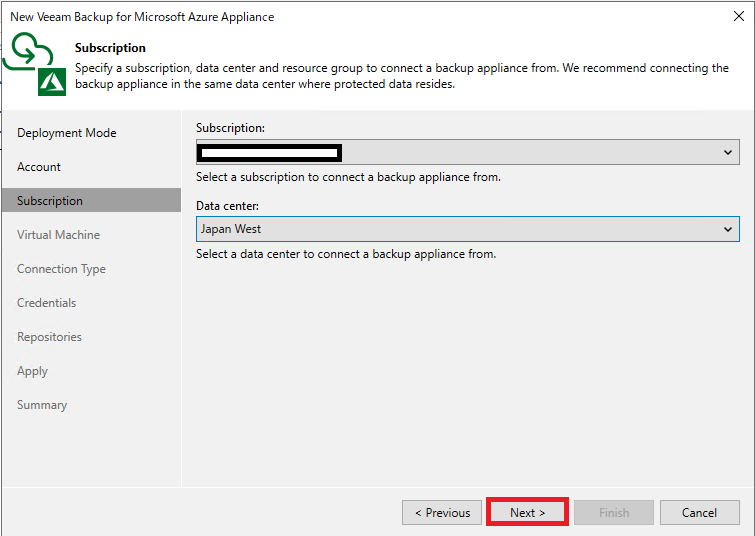This screenshot has height=536, width=755.
Task: Click the 'Subscription:' field label
Action: tap(231, 128)
